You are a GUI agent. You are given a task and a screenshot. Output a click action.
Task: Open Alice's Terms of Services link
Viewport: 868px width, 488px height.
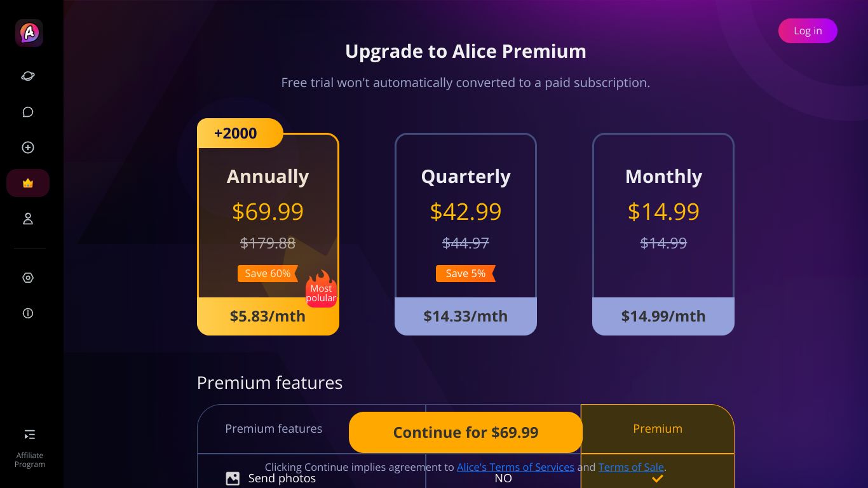coord(515,467)
